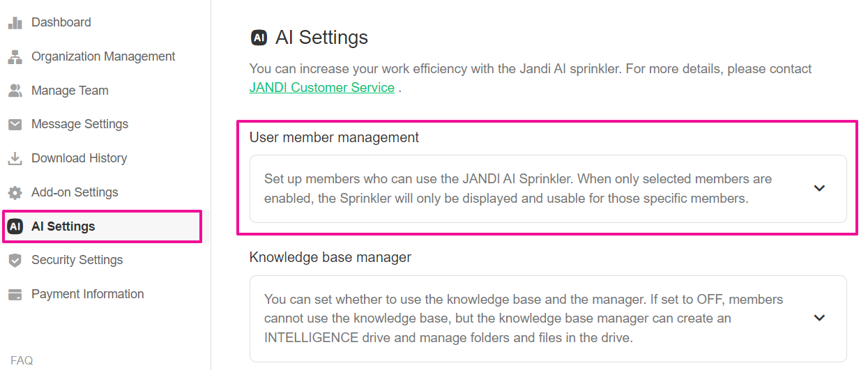
Task: Go to Organization Management page
Action: (103, 56)
